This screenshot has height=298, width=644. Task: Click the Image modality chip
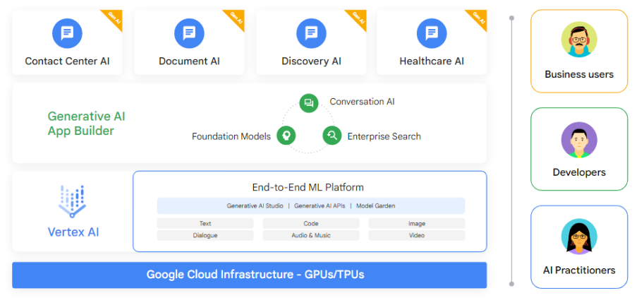[x=416, y=223]
